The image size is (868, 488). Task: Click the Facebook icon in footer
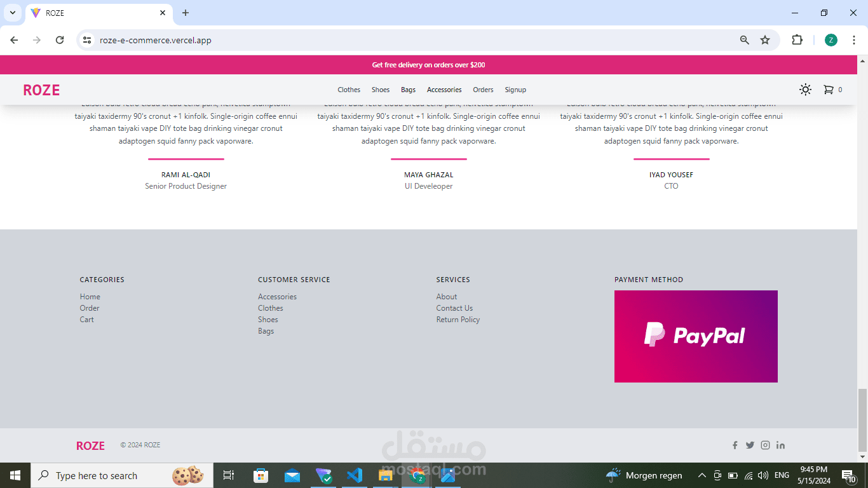[x=735, y=445]
